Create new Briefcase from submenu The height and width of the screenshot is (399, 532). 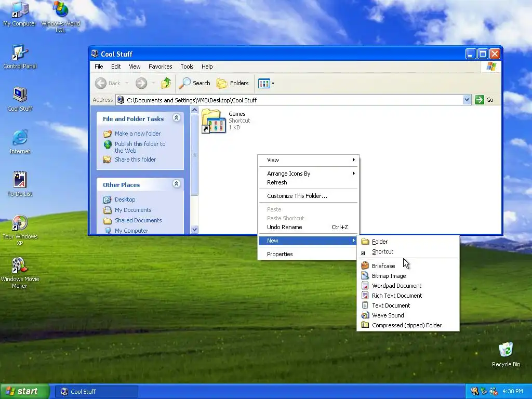pos(408,266)
